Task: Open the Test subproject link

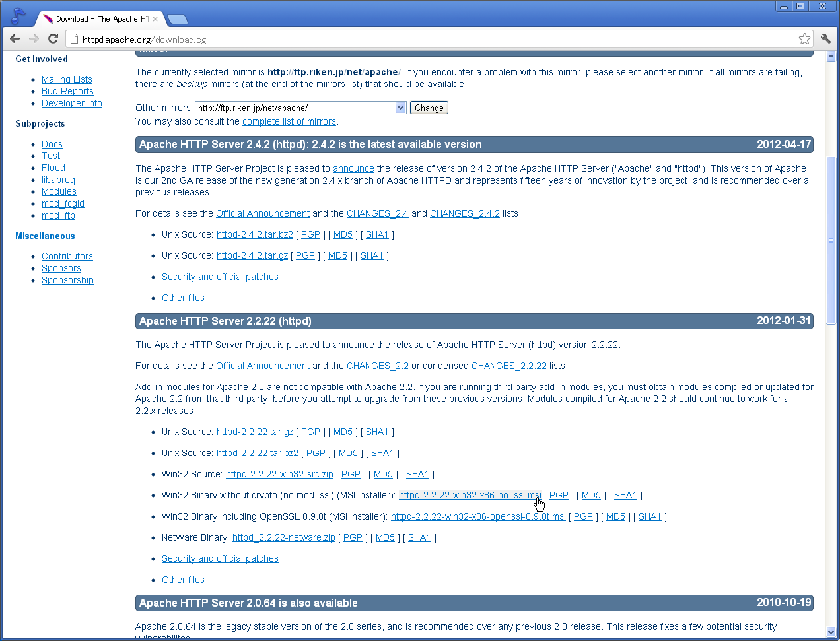Action: point(51,156)
